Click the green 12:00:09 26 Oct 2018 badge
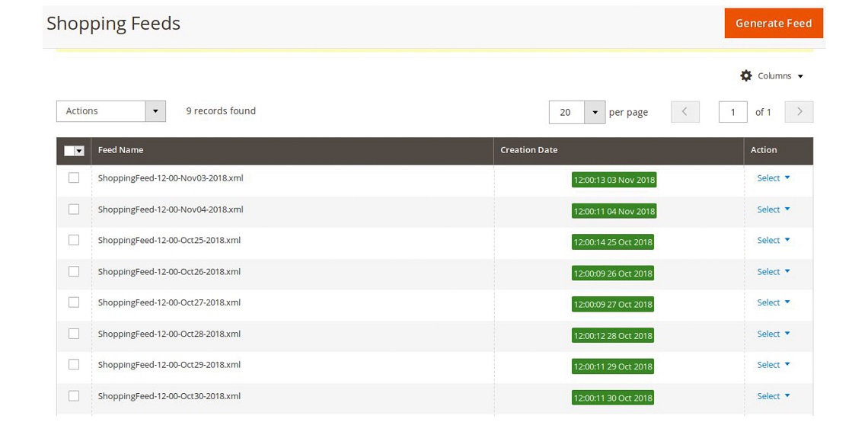868x435 pixels. pos(612,273)
